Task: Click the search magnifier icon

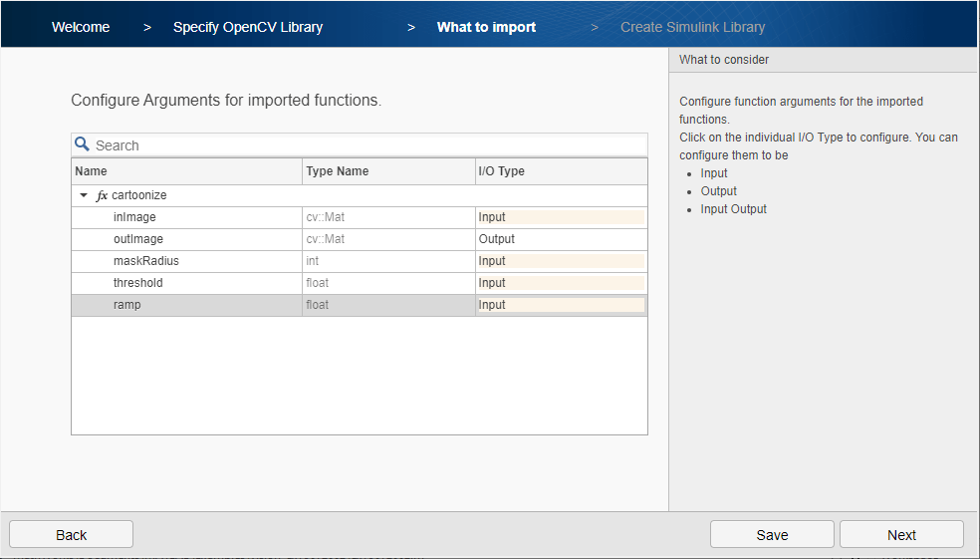Action: (x=83, y=144)
